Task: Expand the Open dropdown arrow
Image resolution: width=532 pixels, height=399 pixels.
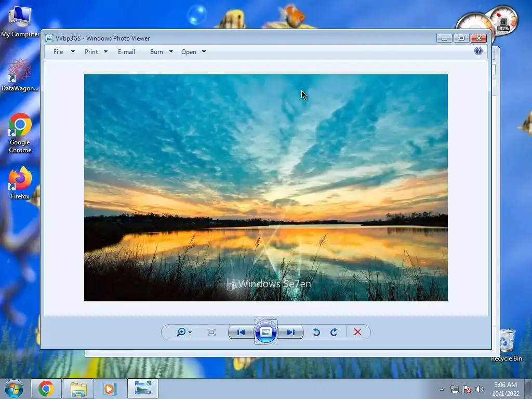Action: [x=204, y=51]
